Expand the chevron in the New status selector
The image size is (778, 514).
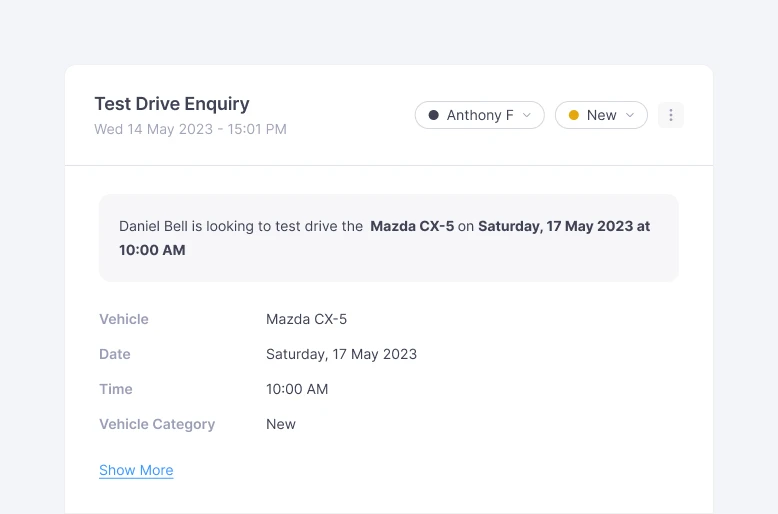pos(630,115)
